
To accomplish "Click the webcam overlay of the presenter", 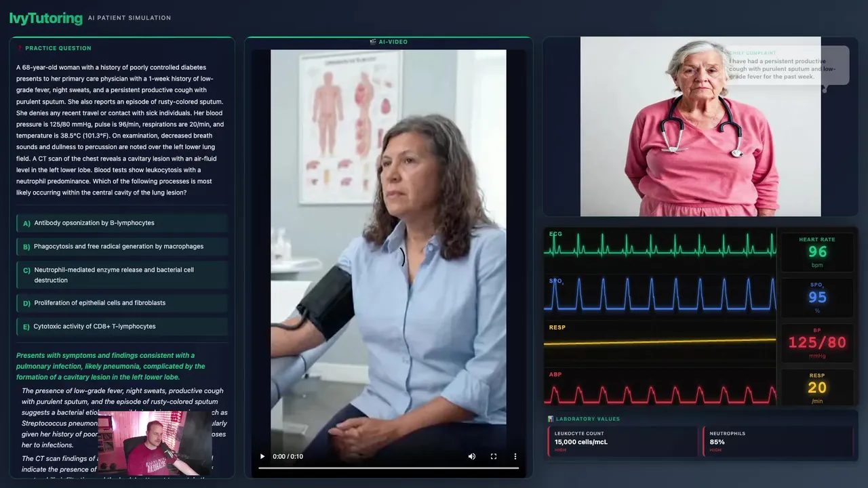I will pyautogui.click(x=155, y=443).
